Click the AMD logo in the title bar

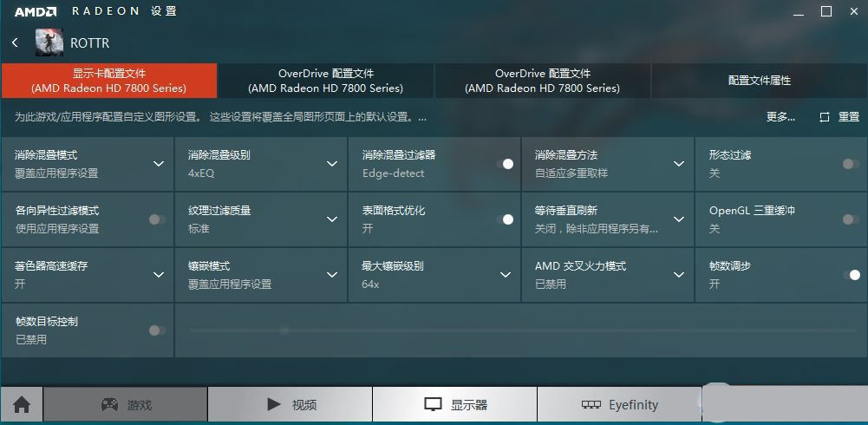tap(36, 11)
